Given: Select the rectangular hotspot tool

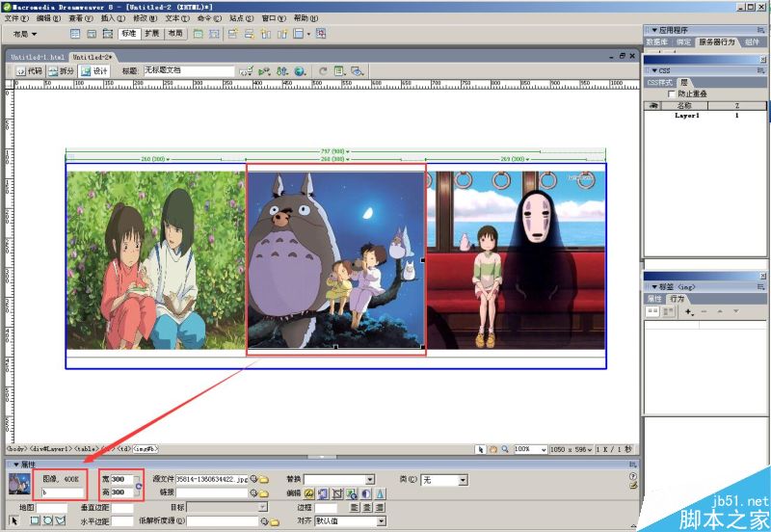Looking at the screenshot, I should point(32,521).
